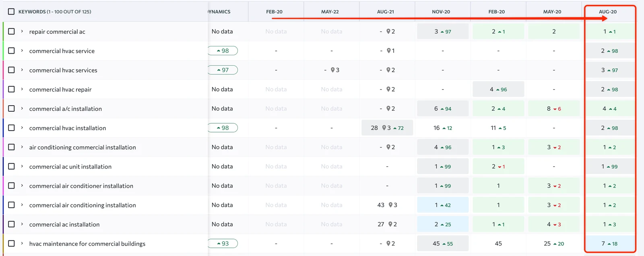Click MAY-20 cell 25 up 20 for hvac maintenance
644x256 pixels.
(554, 244)
